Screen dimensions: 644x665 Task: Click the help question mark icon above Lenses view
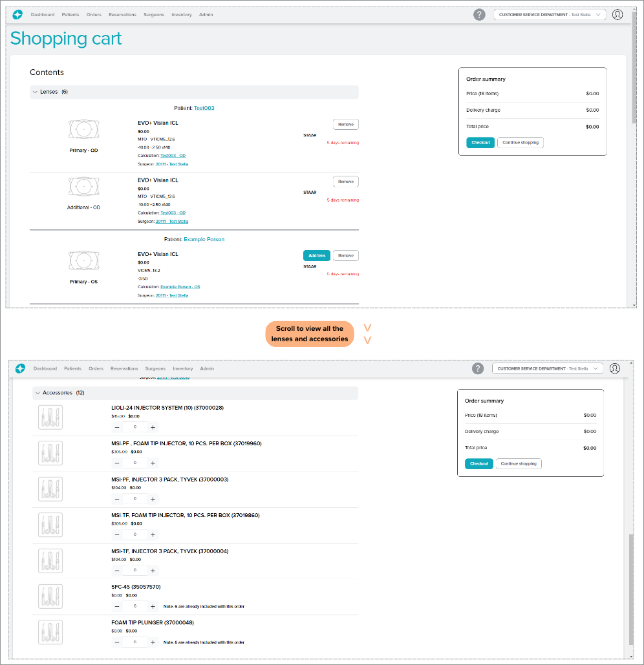tap(479, 14)
